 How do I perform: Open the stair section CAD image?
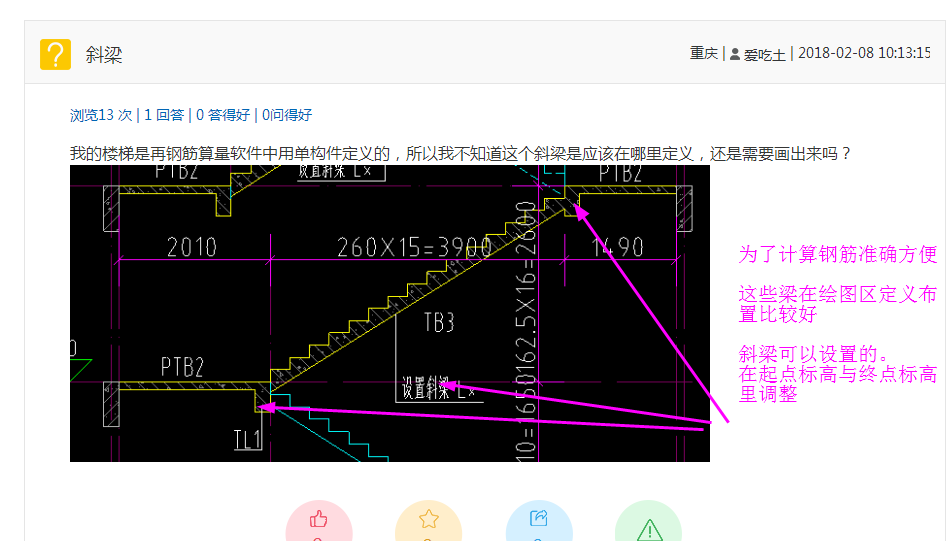point(390,313)
